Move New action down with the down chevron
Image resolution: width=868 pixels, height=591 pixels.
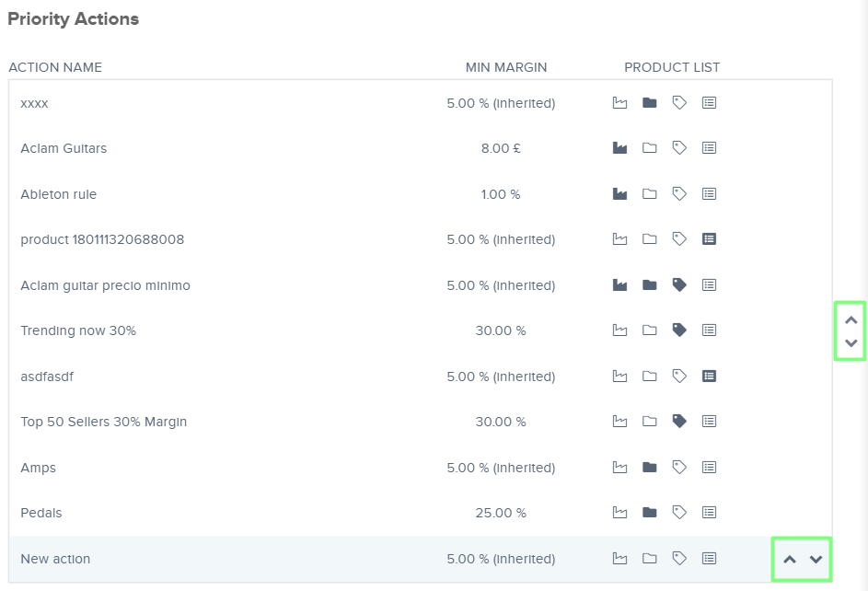[x=816, y=559]
